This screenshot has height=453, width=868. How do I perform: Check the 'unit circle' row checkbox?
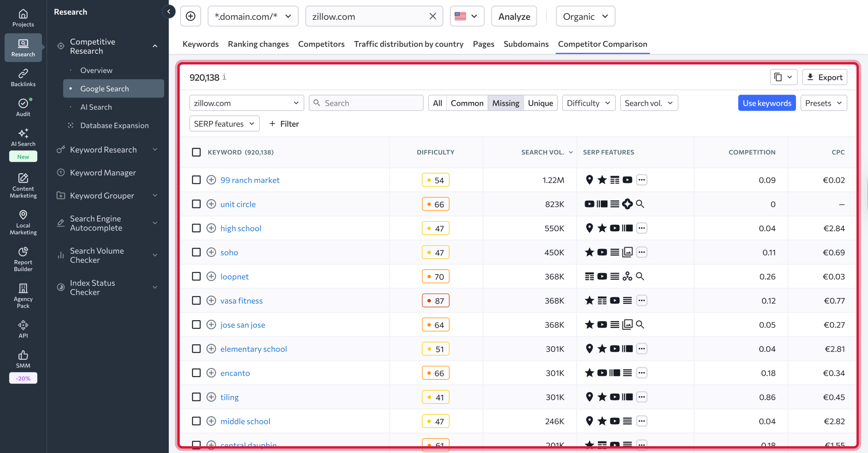click(x=196, y=204)
